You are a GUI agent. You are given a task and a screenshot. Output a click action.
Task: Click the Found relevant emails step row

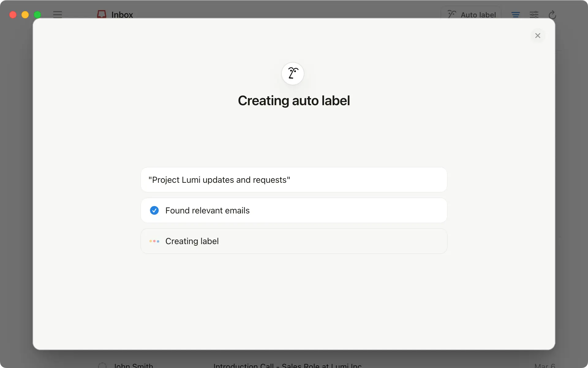pyautogui.click(x=294, y=210)
